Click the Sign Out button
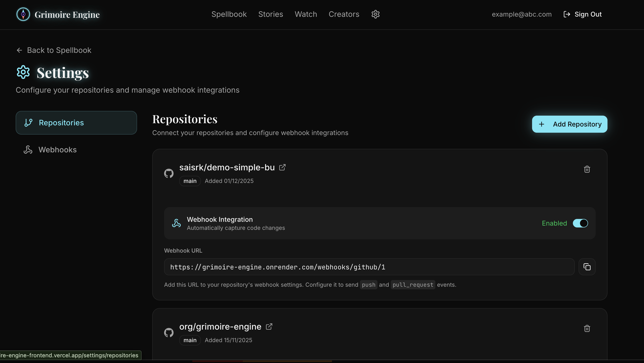 tap(583, 14)
